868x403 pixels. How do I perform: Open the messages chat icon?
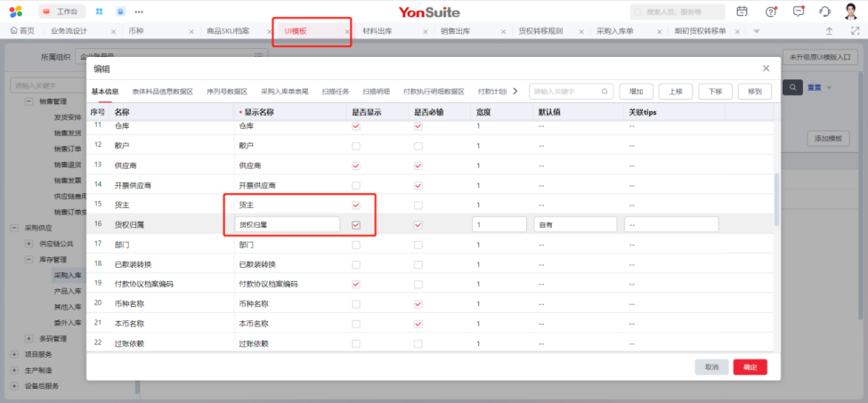point(799,12)
